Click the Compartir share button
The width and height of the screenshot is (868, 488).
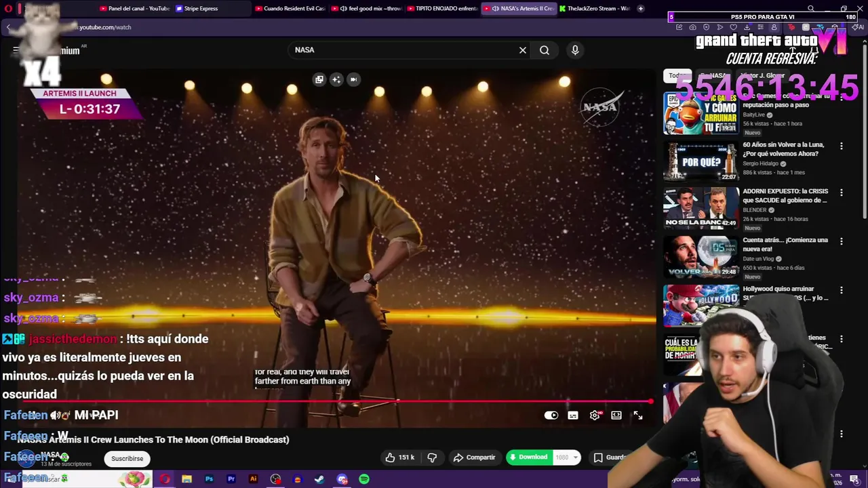474,457
